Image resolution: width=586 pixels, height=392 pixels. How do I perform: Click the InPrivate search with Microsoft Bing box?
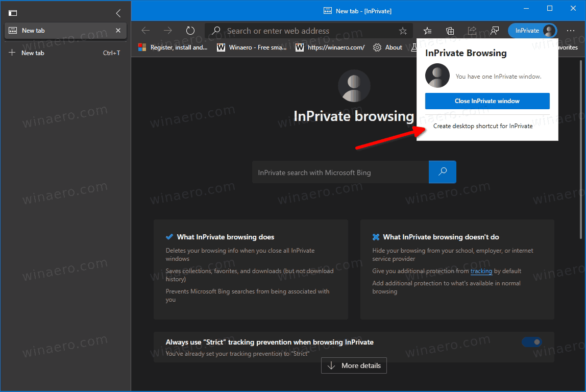click(340, 173)
